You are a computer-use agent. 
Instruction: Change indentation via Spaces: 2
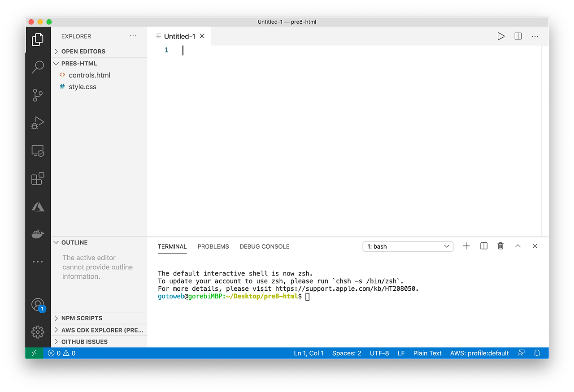coord(347,353)
